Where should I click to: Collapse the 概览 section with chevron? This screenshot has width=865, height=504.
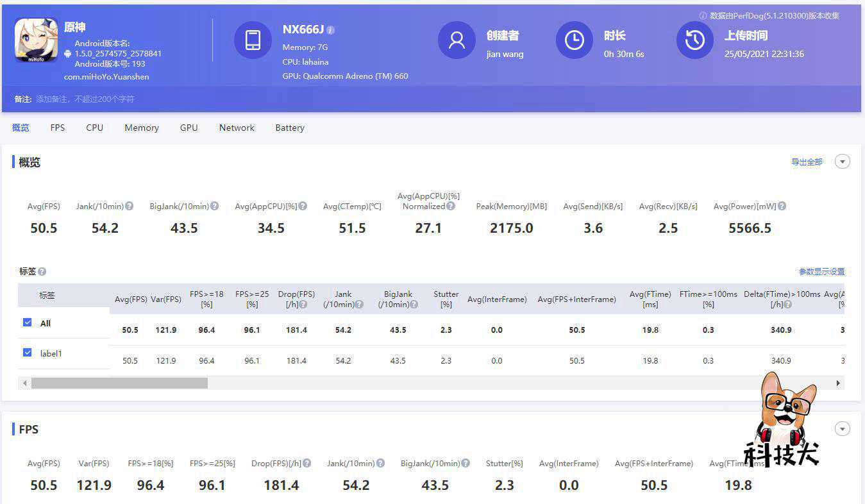tap(843, 162)
